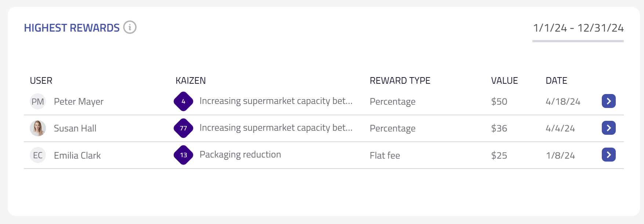The height and width of the screenshot is (224, 644).
Task: Click the EC initials avatar
Action: click(x=38, y=155)
